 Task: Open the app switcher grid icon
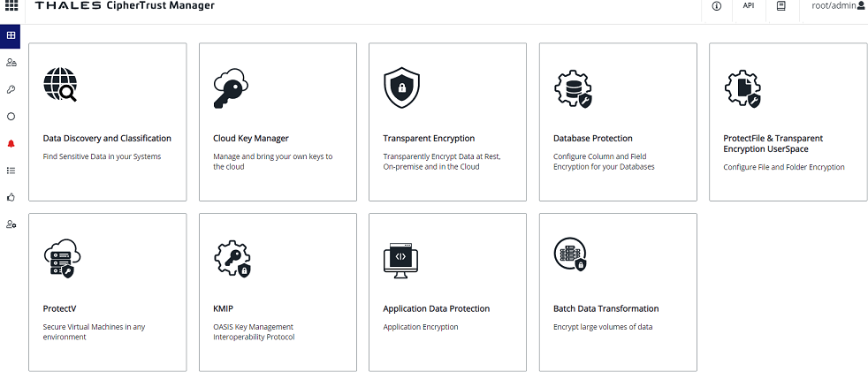pos(11,6)
